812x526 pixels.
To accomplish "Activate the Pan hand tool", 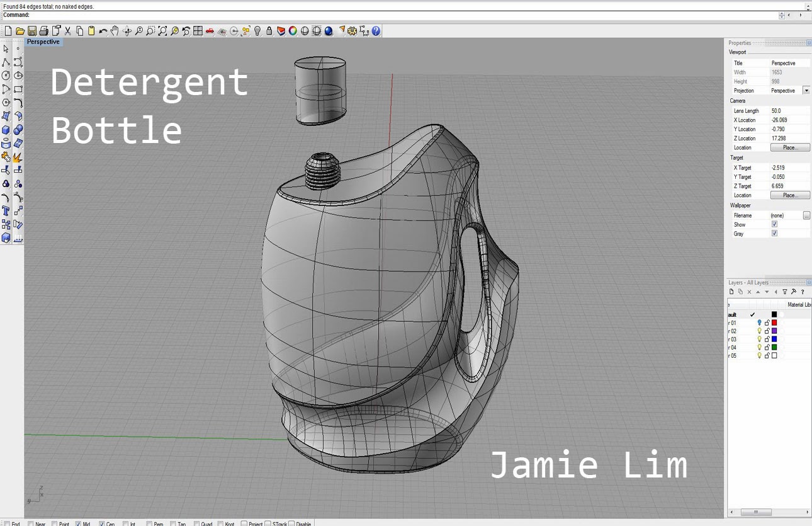I will [x=115, y=31].
